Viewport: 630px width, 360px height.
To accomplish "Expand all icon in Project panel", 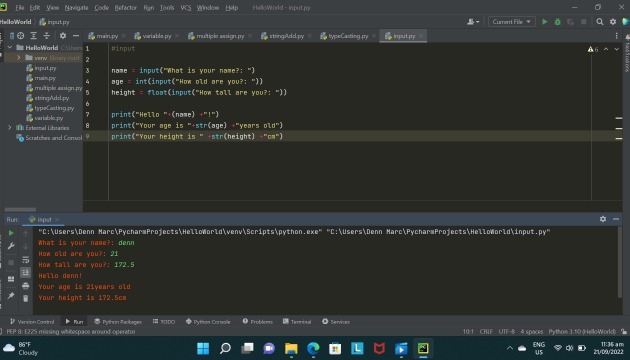I will point(34,36).
